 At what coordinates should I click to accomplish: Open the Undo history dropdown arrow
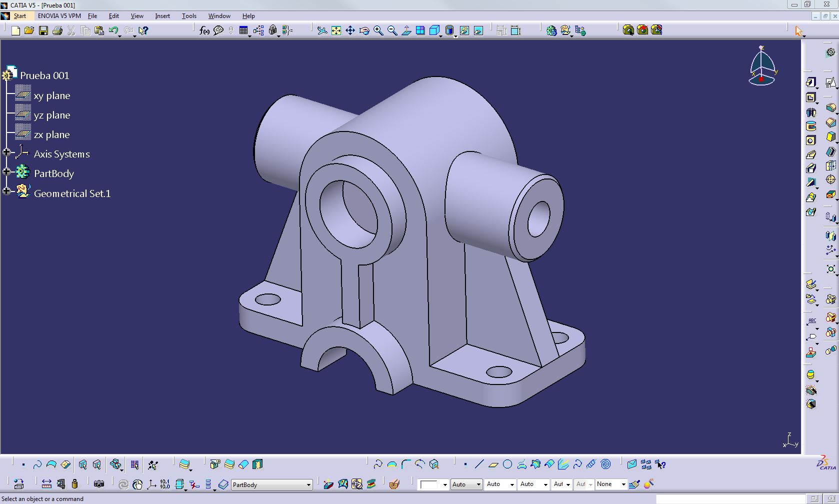120,36
